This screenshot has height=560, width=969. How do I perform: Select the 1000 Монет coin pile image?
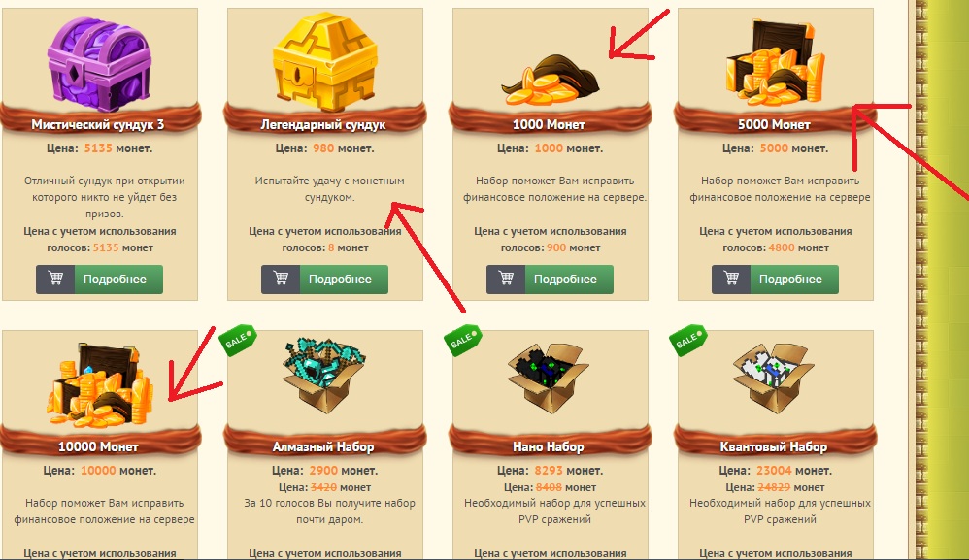(x=550, y=80)
